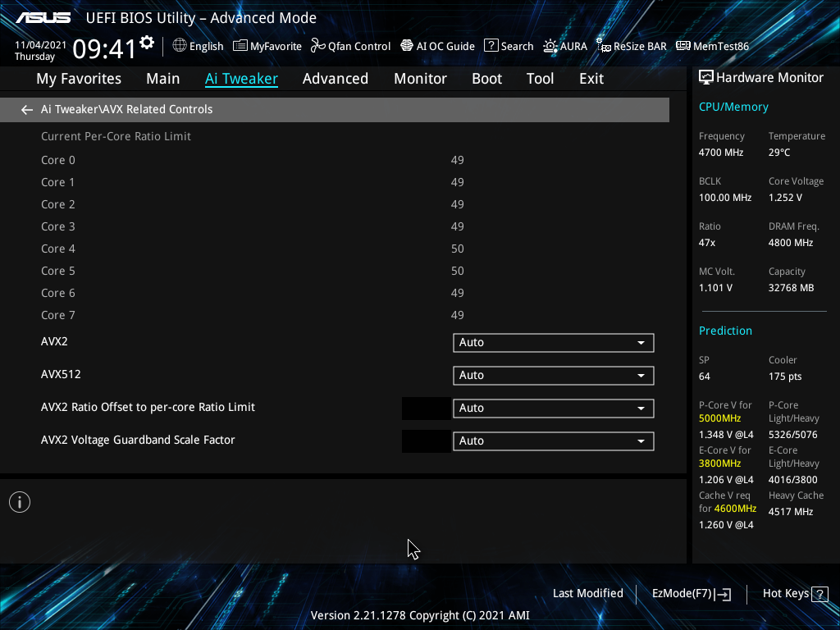Image resolution: width=840 pixels, height=630 pixels.
Task: Click Version 2.21.1278 copyright text
Action: click(420, 615)
